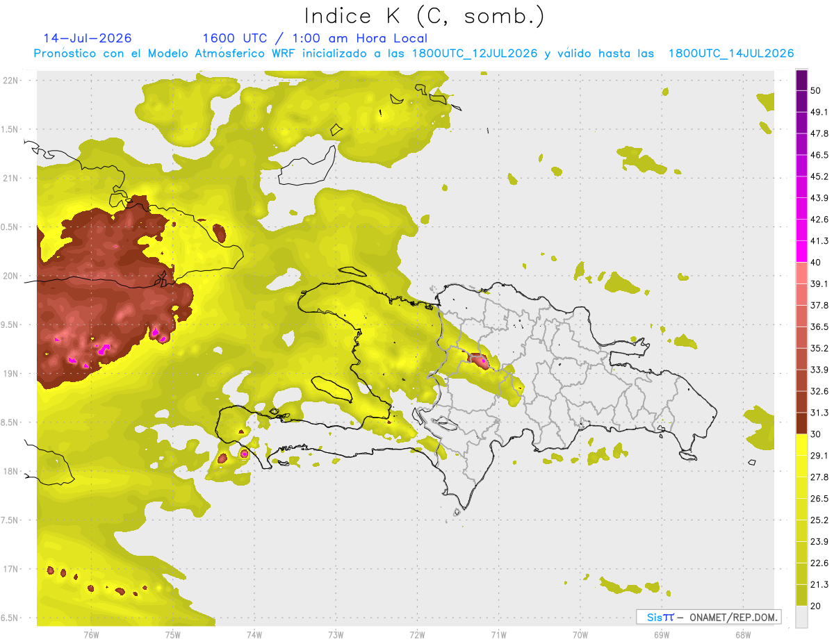
Task: Click the initialization time '1800UTC_12JUL2026'
Action: pyautogui.click(x=475, y=53)
